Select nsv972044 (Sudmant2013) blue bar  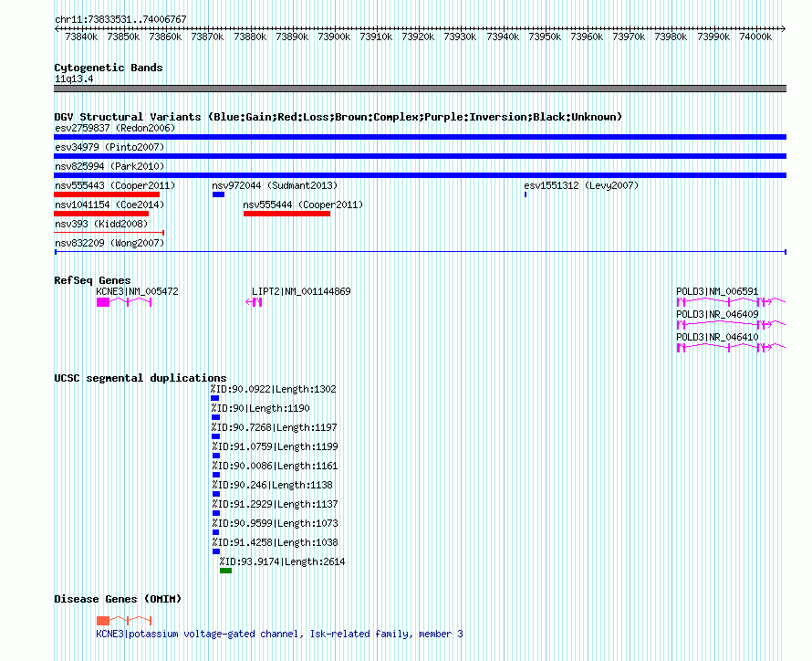219,194
